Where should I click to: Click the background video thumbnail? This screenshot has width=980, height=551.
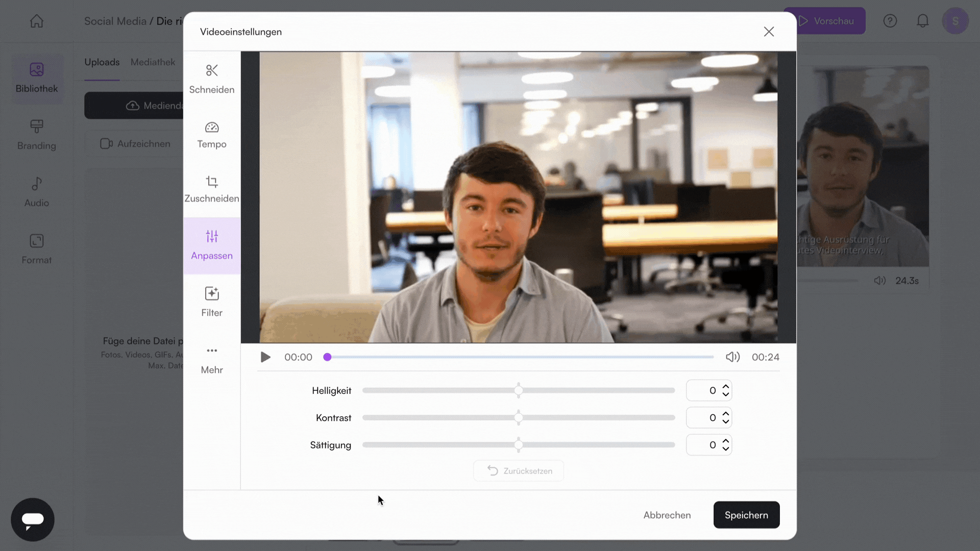click(x=863, y=166)
